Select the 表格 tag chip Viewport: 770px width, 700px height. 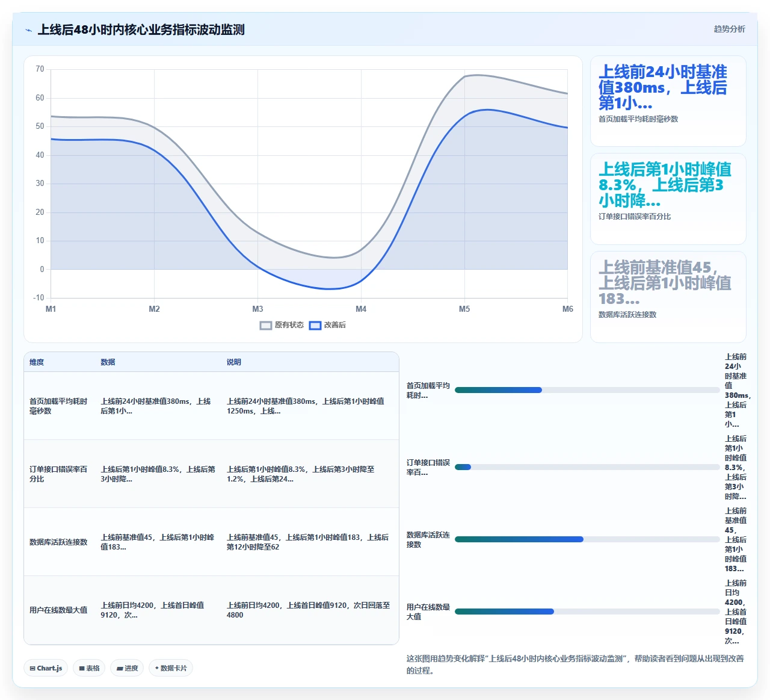pyautogui.click(x=89, y=668)
